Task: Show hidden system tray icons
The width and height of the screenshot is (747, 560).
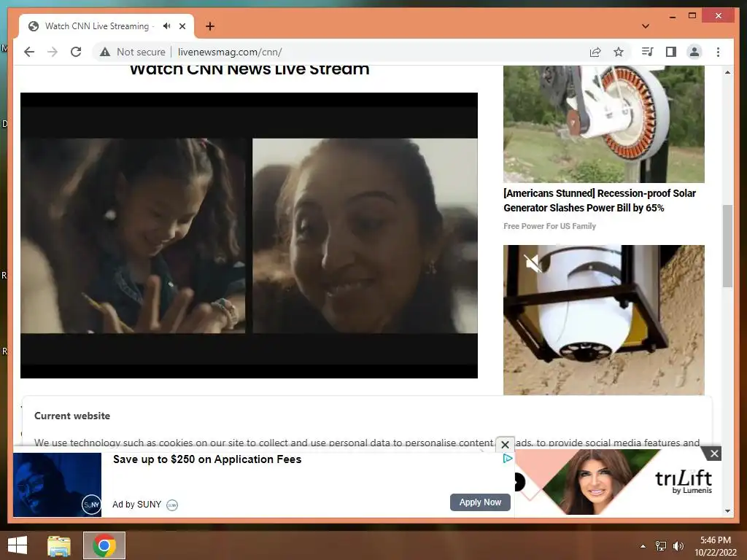Action: (643, 546)
